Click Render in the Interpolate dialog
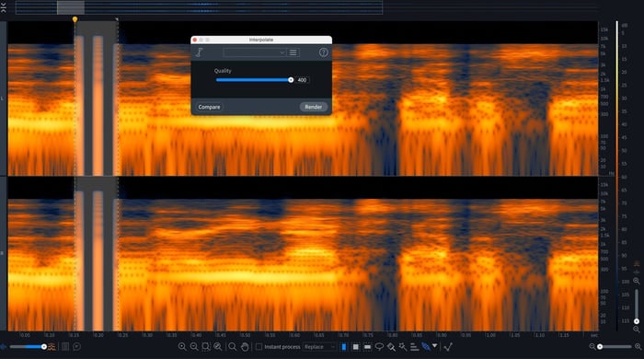The height and width of the screenshot is (359, 644). point(314,107)
